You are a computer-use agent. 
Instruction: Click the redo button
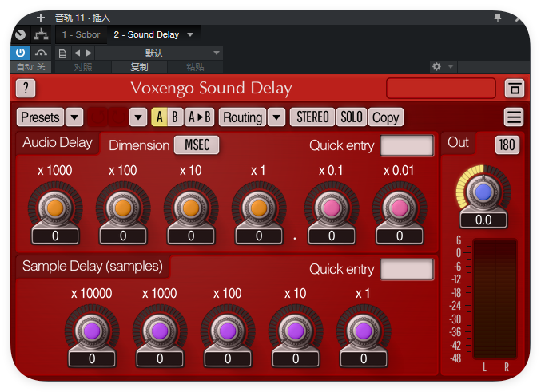(x=117, y=117)
